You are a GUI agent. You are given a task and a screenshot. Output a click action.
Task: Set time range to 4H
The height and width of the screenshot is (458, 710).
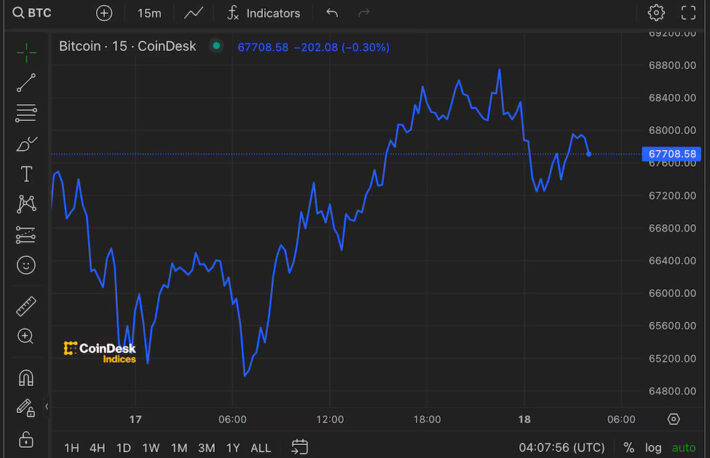point(97,448)
